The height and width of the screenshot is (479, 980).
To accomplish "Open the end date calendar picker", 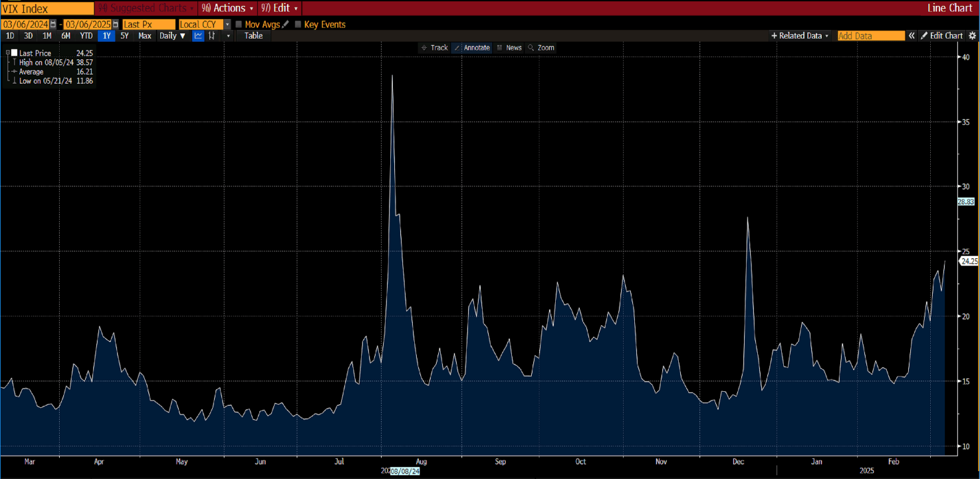I will 115,25.
